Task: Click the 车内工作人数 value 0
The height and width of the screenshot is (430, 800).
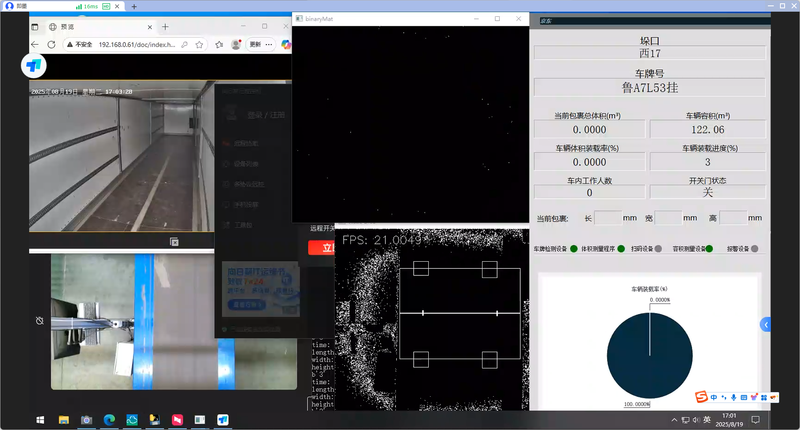Action: coord(589,192)
